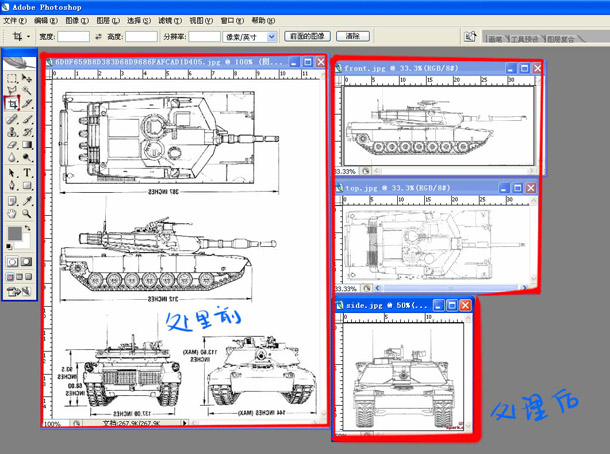Open the 文件 menu
610x454 pixels.
(x=15, y=21)
